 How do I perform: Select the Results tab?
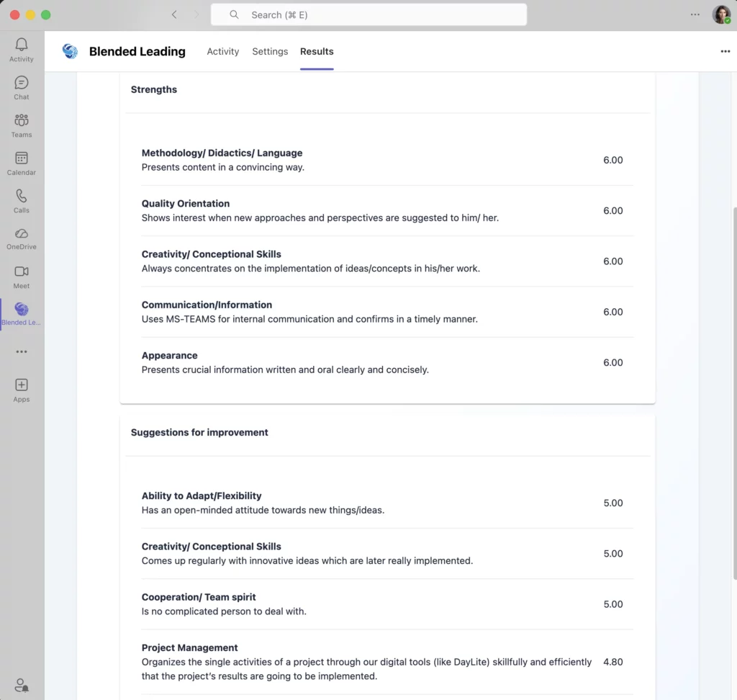click(x=317, y=51)
